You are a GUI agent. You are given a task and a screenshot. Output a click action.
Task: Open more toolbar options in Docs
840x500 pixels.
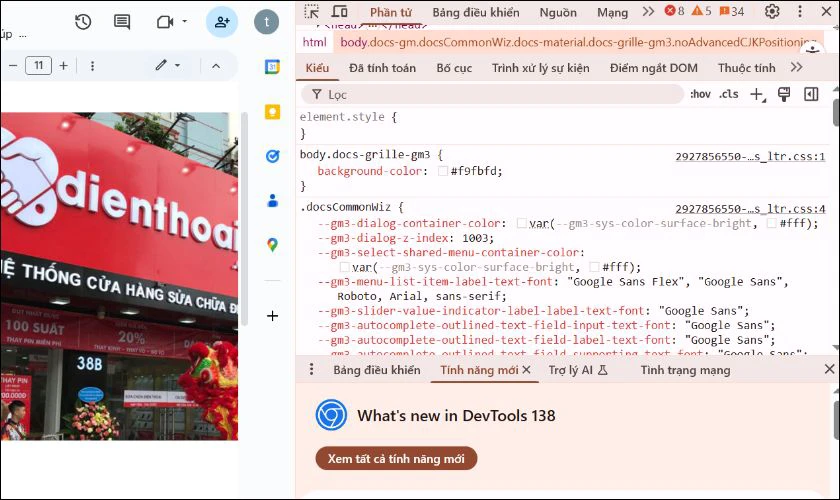tap(92, 65)
